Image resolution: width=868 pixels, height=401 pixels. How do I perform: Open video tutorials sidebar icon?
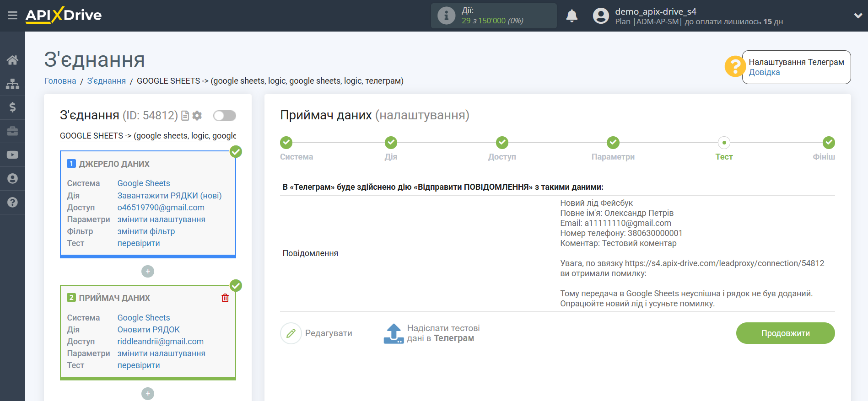(x=12, y=155)
